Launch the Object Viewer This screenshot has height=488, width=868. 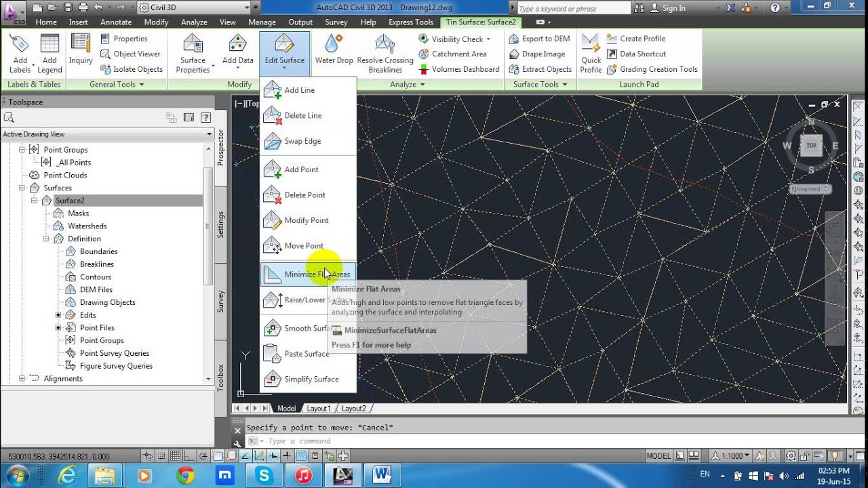[x=130, y=54]
